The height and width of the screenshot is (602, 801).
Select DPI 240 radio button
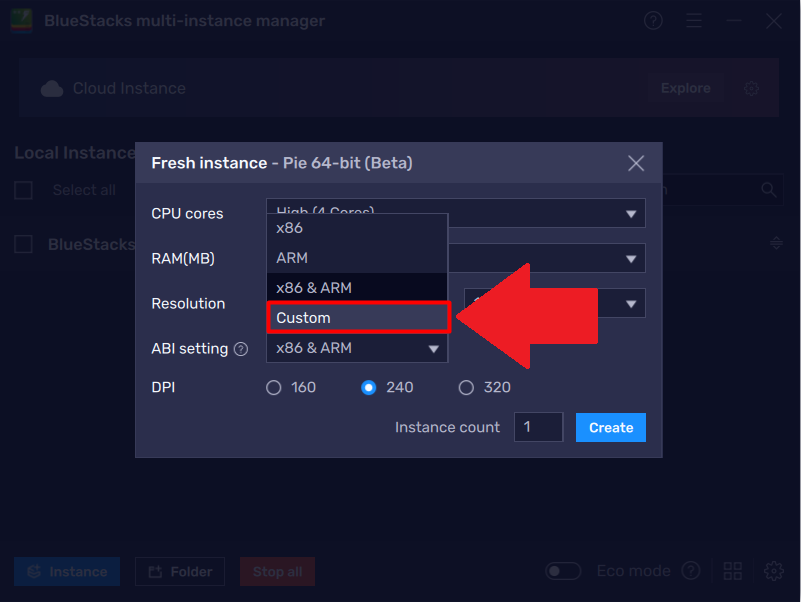tap(368, 387)
